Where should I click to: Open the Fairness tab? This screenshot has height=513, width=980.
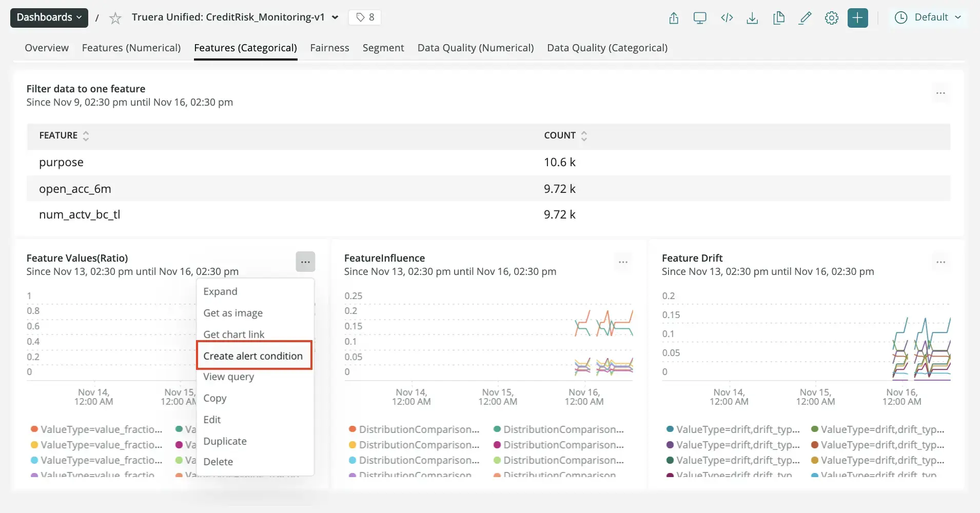point(329,48)
